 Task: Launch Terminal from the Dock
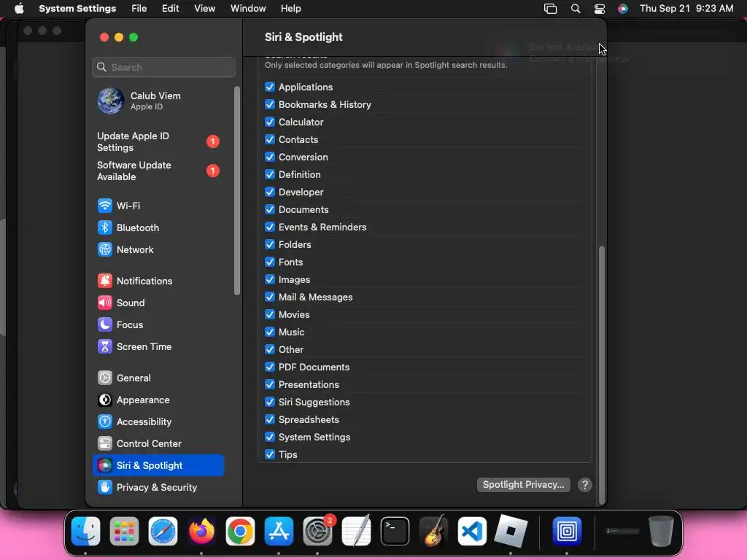click(x=395, y=531)
